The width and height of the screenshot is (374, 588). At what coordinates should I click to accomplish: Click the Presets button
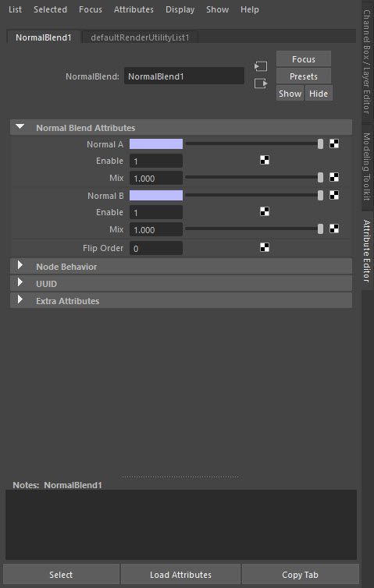point(304,76)
